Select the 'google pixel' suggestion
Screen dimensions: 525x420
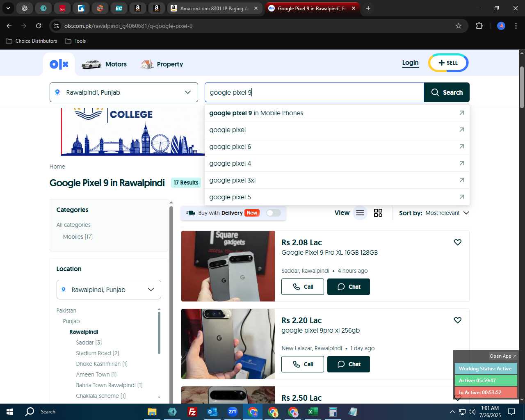tap(337, 130)
